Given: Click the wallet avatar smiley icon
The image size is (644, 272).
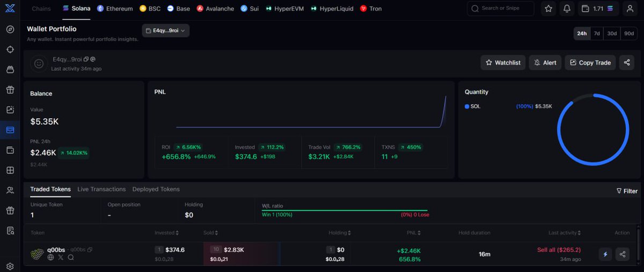Looking at the screenshot, I should [x=39, y=63].
